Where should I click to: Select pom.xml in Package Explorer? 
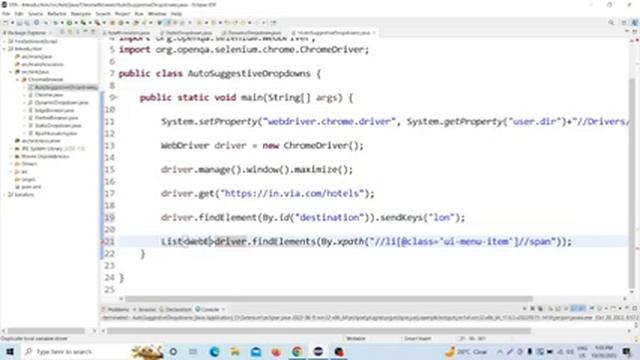point(29,187)
